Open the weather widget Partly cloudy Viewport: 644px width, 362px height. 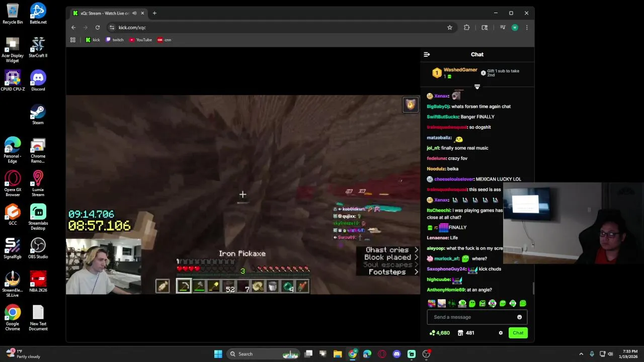click(23, 354)
